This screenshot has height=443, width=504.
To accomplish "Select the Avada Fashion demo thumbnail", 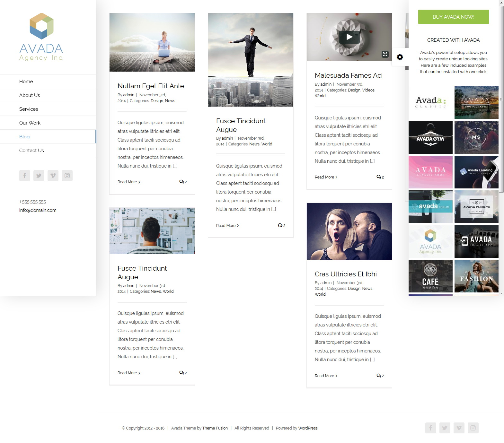I will [476, 276].
